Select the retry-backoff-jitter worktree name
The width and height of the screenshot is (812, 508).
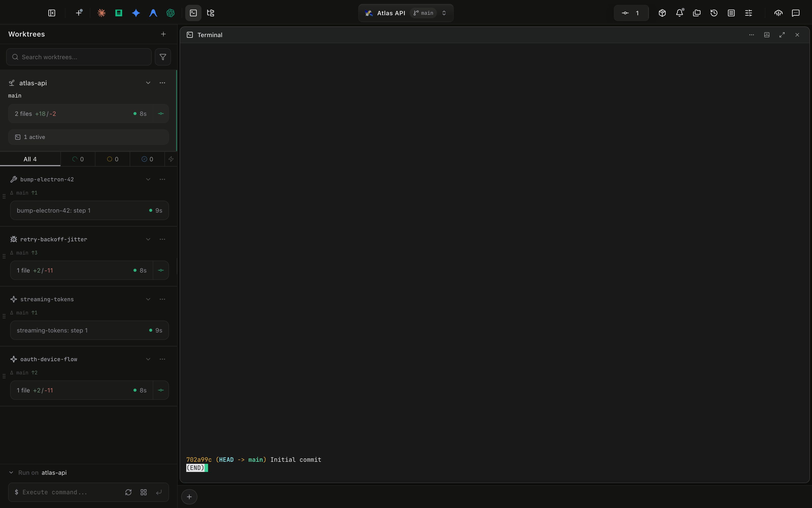[x=54, y=239]
